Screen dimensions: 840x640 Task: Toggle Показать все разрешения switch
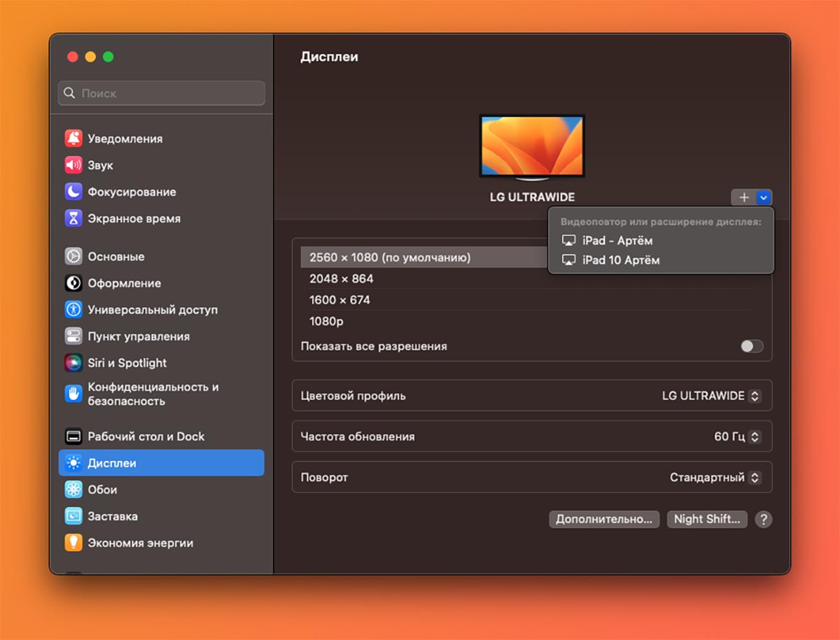point(752,346)
